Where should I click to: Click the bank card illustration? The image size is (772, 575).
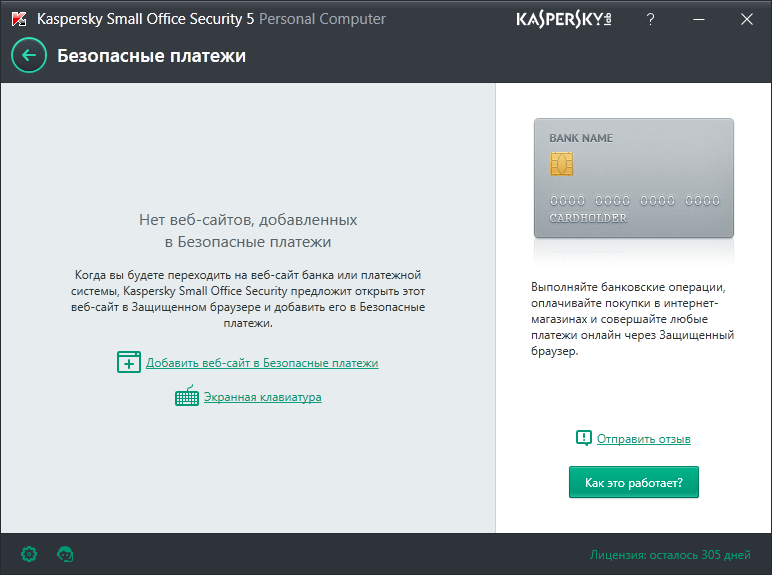click(x=633, y=178)
